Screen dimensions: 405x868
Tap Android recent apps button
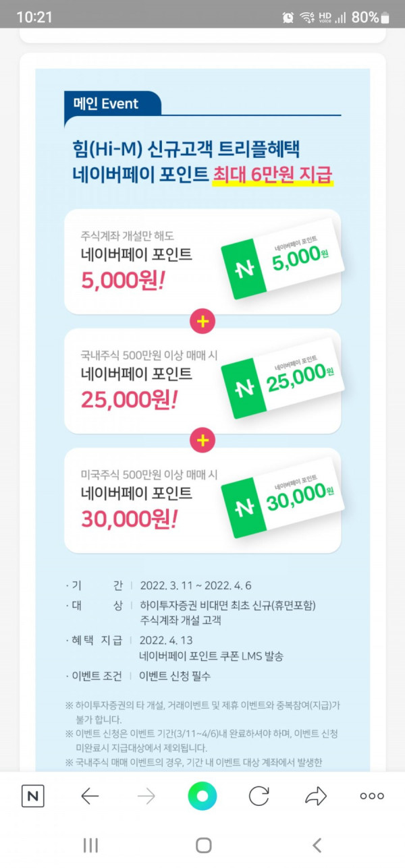[90, 845]
